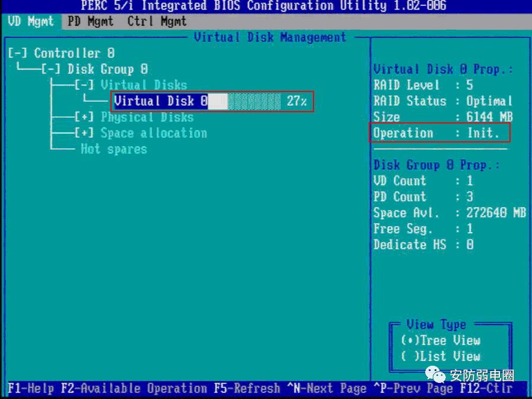Collapse the Disk Group 0 node

coord(51,69)
